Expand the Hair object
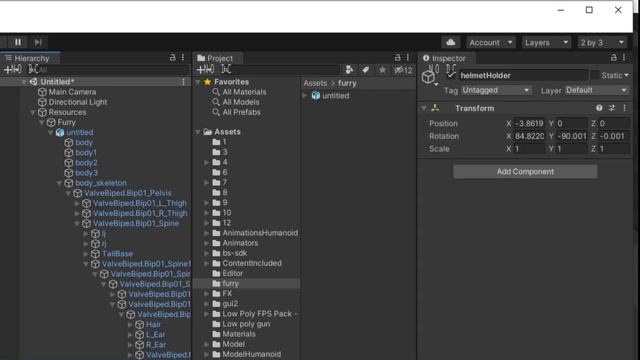640x360 pixels. 130,325
